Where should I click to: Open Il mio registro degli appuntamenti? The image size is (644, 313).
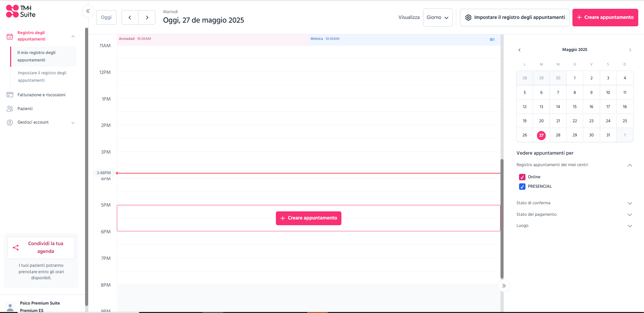(x=43, y=56)
